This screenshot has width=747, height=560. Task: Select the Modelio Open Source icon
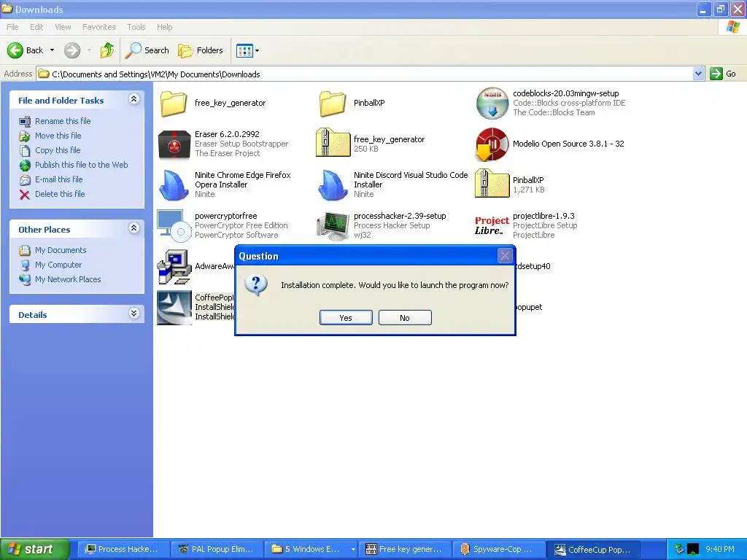492,144
